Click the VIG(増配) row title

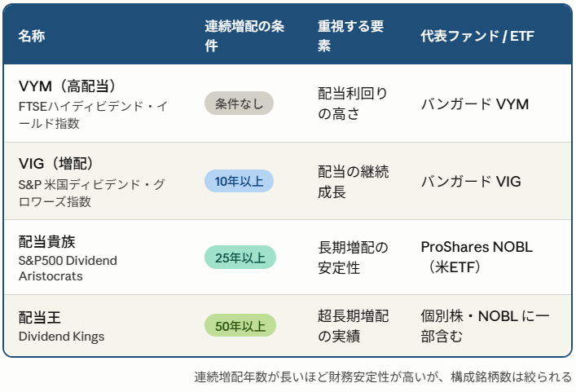[56, 164]
